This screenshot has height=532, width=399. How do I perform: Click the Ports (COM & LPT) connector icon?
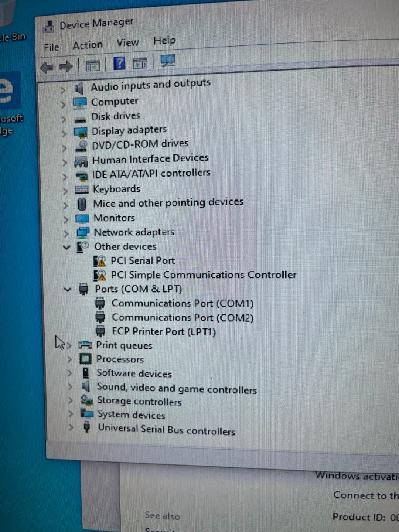click(84, 289)
